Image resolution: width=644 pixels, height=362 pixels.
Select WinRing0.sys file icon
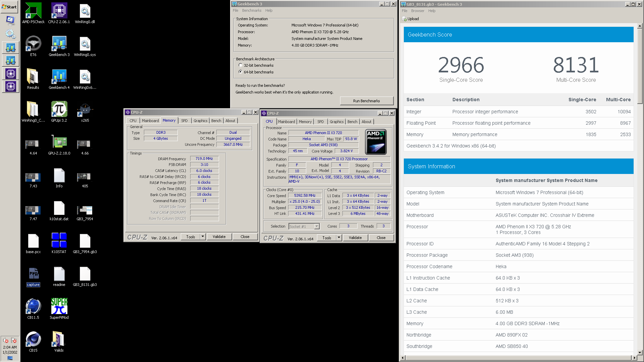85,46
